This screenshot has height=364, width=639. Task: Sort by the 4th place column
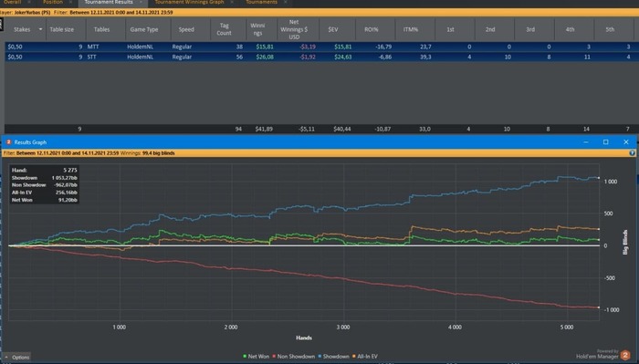[571, 29]
